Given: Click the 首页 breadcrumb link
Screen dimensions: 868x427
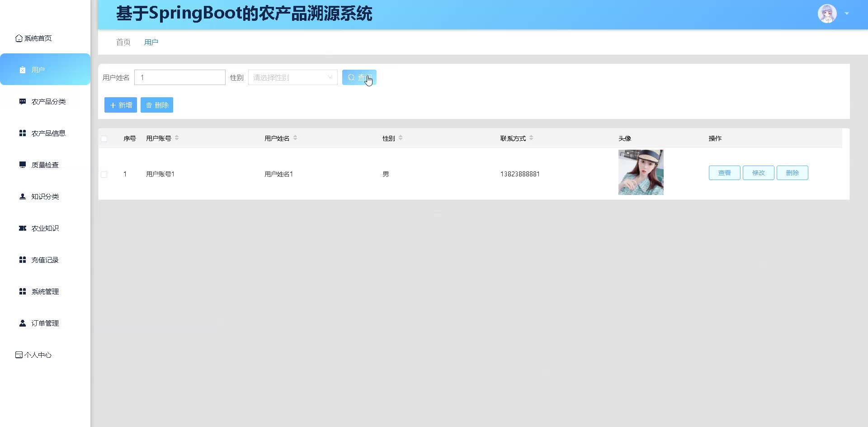Looking at the screenshot, I should click(x=123, y=42).
